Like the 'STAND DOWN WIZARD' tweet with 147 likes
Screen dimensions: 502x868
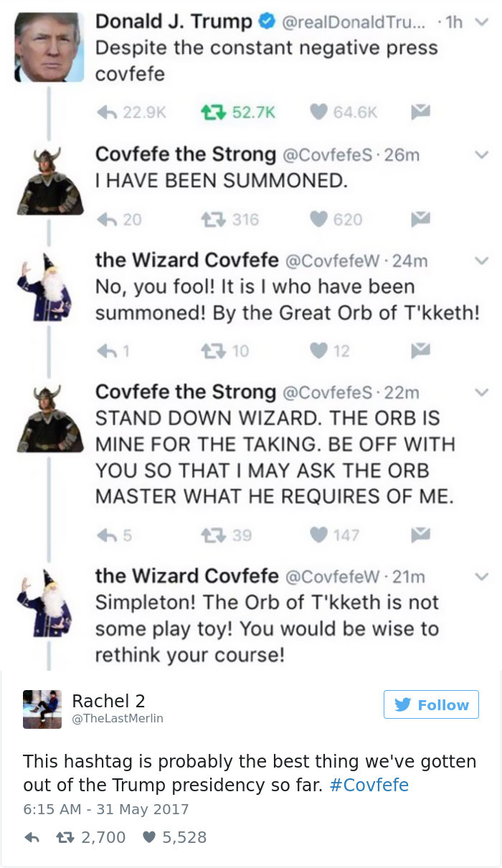coord(319,535)
